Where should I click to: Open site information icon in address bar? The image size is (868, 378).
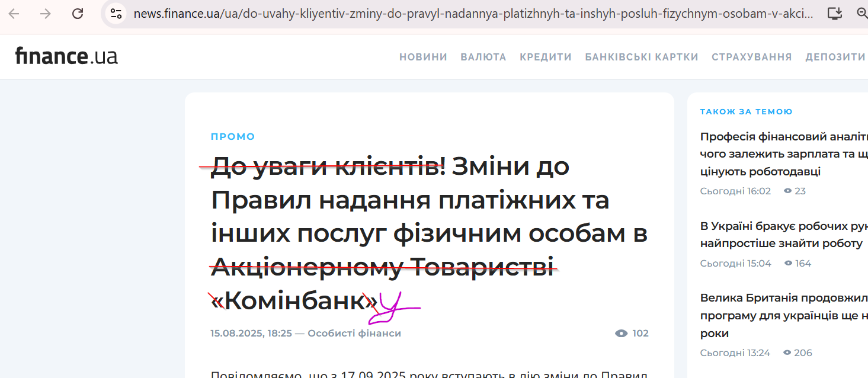point(116,14)
